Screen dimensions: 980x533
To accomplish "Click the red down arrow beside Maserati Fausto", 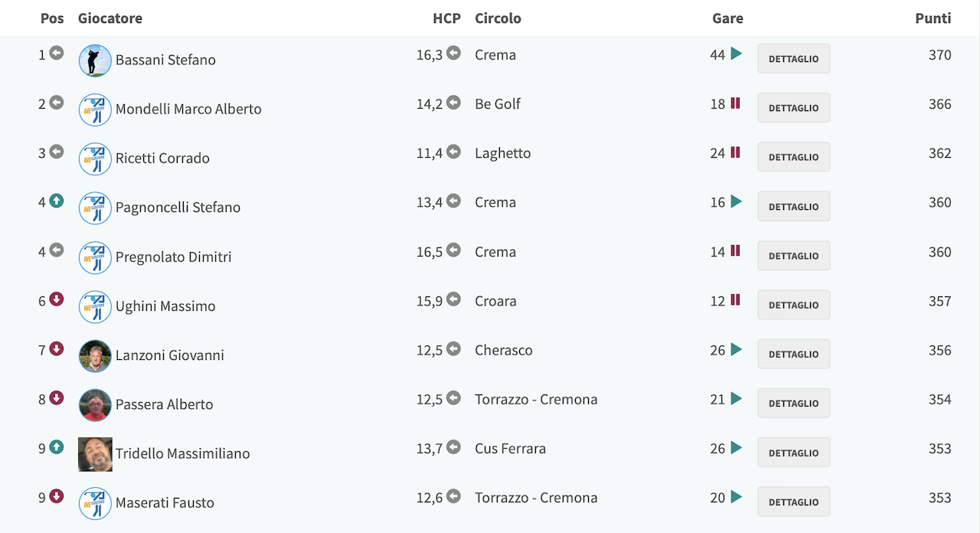I will click(x=57, y=496).
